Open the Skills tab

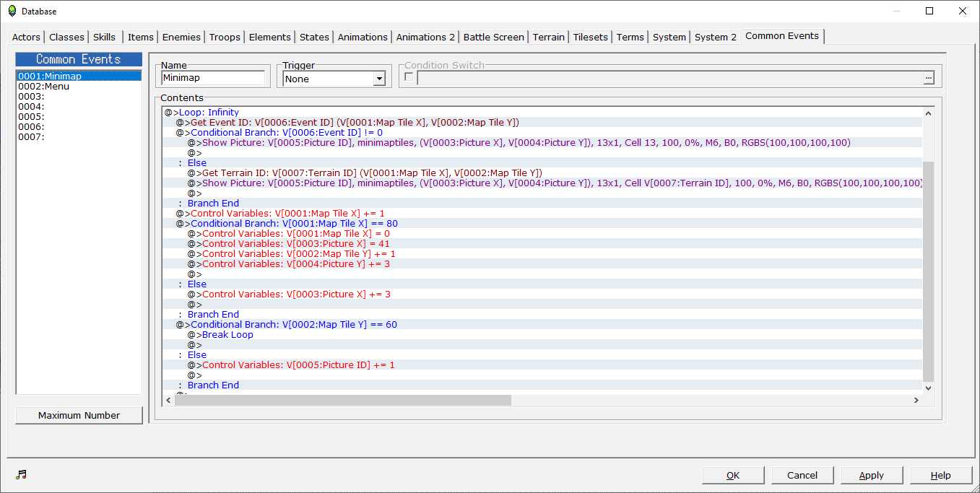pos(105,37)
